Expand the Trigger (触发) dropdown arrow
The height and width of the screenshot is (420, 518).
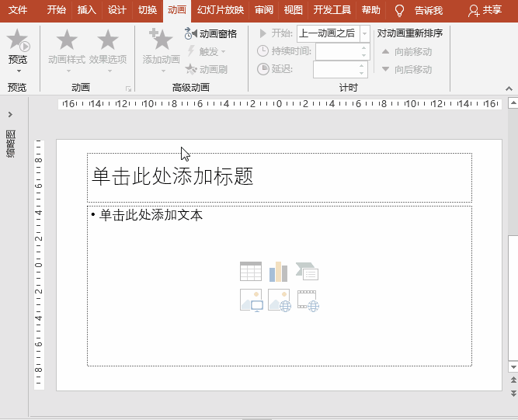coord(224,52)
